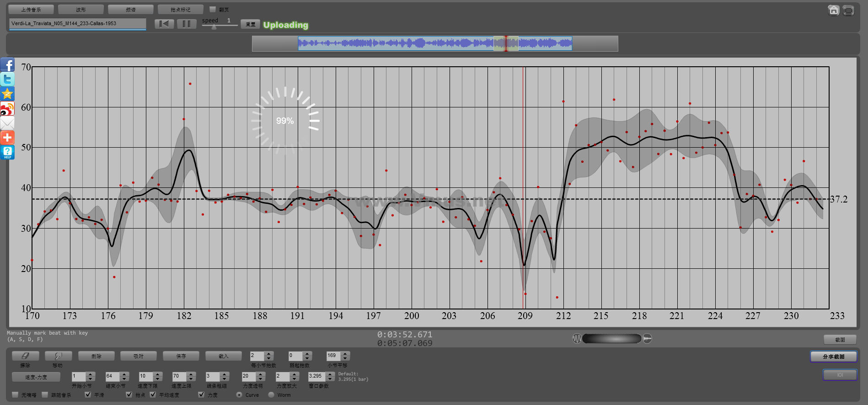Pause playback with the pause button
Screen dimensions: 868x405
point(186,24)
